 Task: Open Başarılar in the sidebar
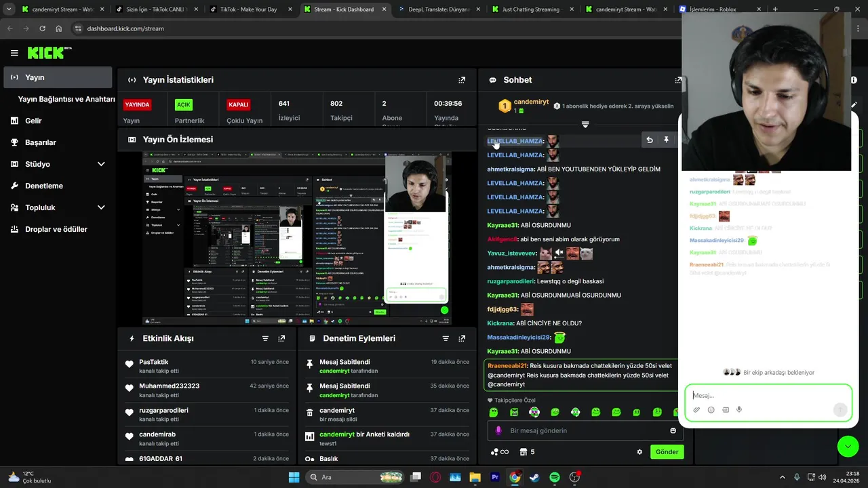coord(58,142)
